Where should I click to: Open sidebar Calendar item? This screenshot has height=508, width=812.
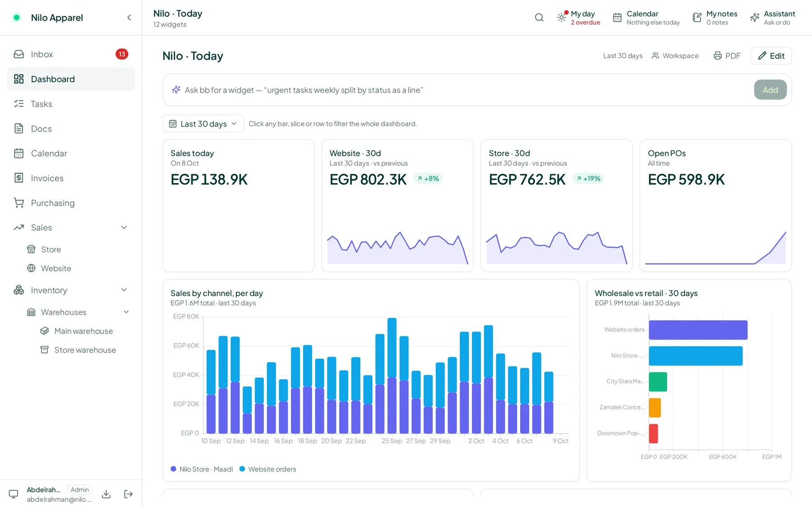[71, 154]
